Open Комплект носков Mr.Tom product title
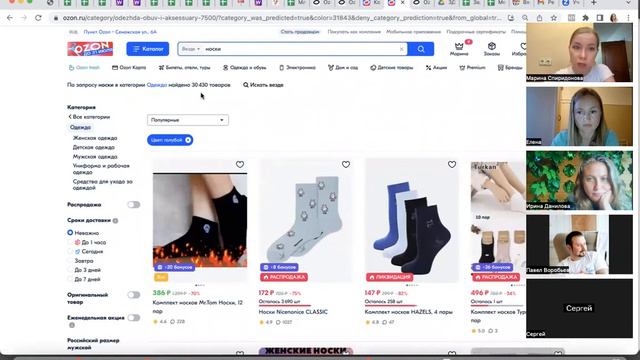Viewport: 640px width, 360px height. click(x=198, y=307)
